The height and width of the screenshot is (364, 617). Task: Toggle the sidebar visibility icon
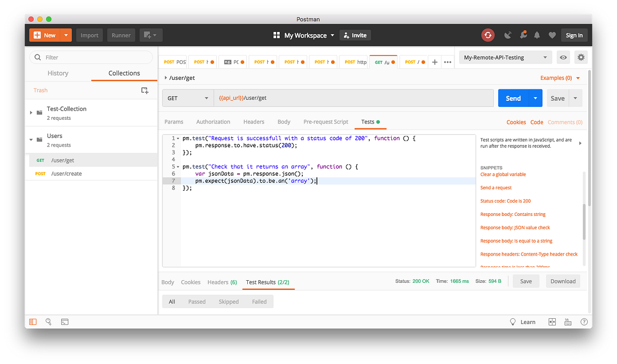coord(33,321)
